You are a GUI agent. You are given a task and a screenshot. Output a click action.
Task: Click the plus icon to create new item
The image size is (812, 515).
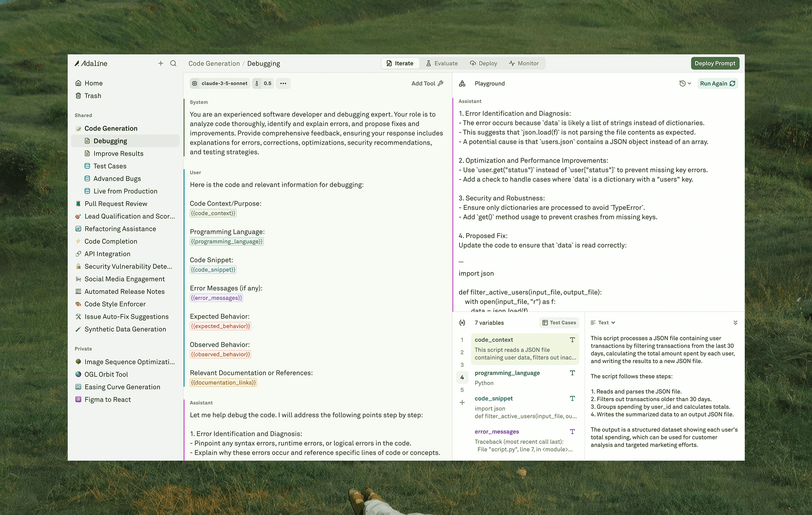pos(161,63)
